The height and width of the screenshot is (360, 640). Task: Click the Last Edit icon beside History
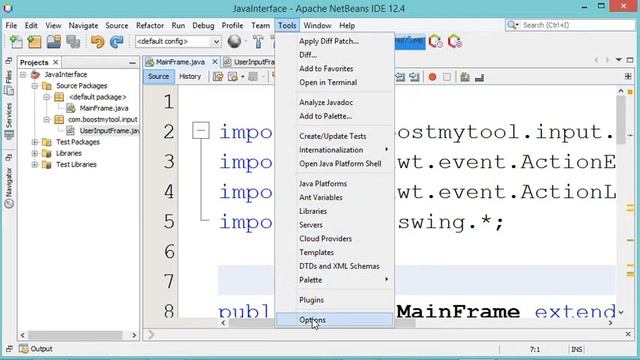[x=218, y=77]
